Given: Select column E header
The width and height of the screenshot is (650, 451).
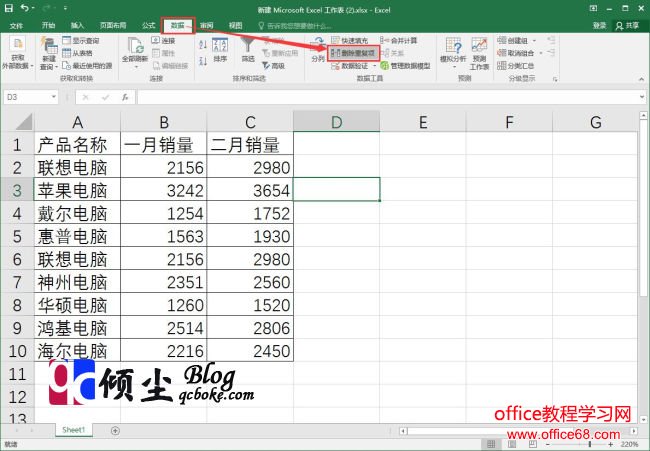Looking at the screenshot, I should 423,122.
